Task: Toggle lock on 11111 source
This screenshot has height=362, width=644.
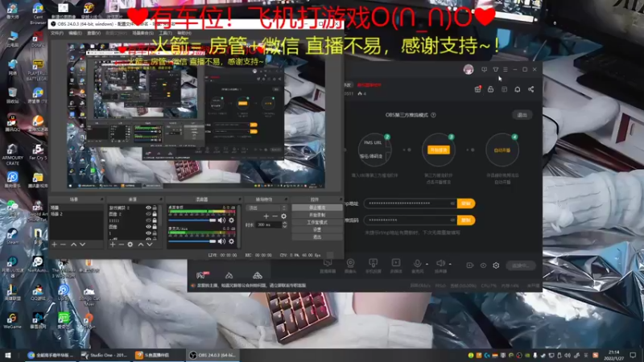Action: (x=155, y=220)
